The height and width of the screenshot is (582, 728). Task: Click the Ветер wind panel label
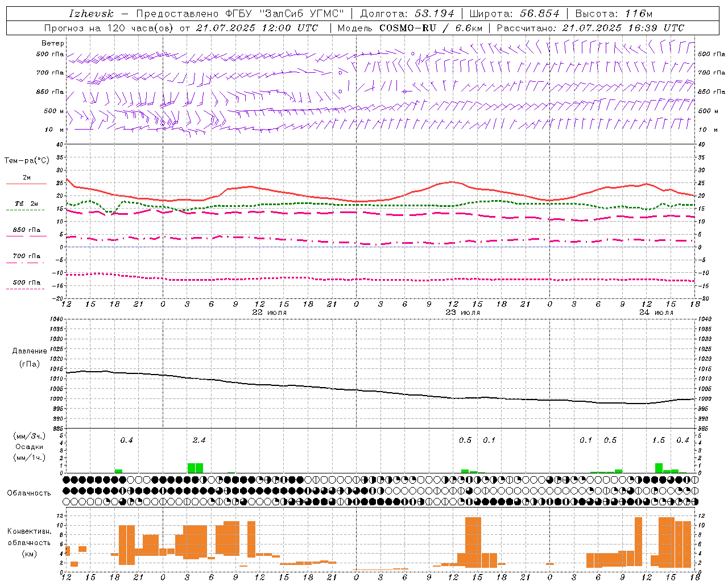click(x=53, y=43)
